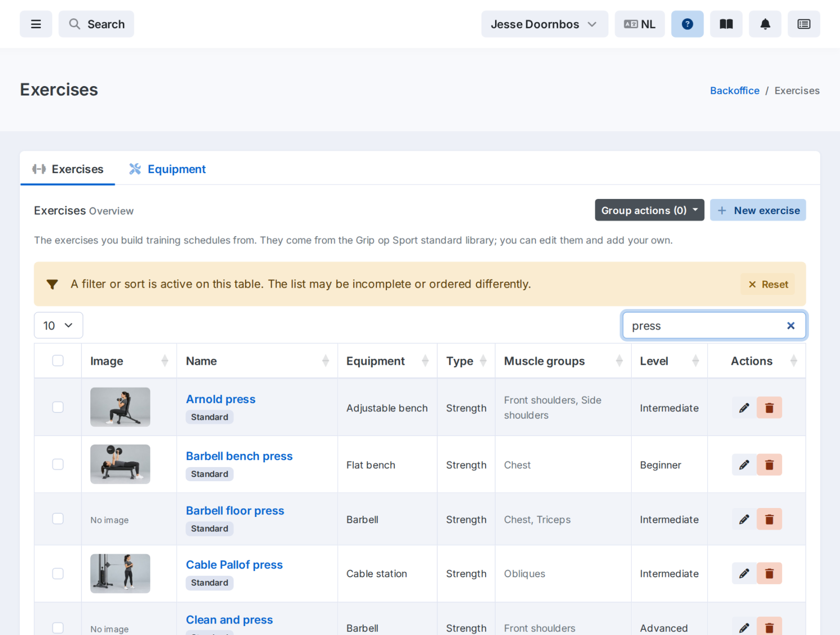Edit the Barbell floor press exercise

click(x=744, y=520)
